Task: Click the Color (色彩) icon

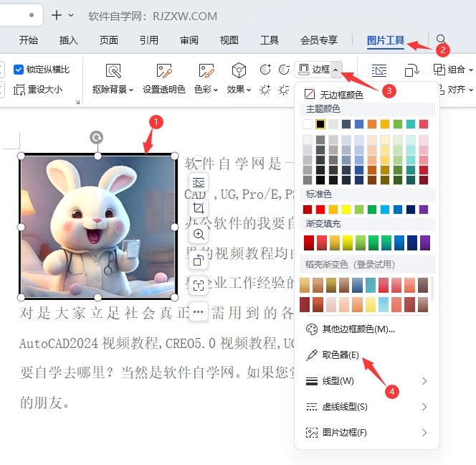Action: tap(206, 70)
